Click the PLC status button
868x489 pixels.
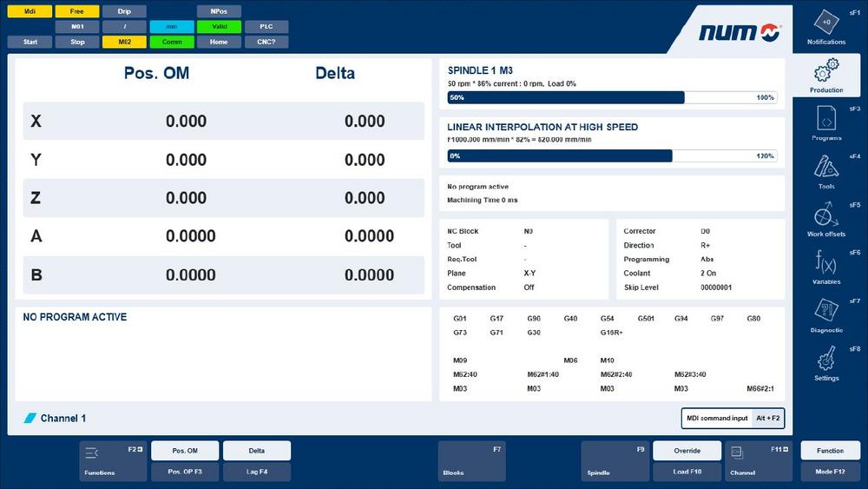[x=266, y=27]
